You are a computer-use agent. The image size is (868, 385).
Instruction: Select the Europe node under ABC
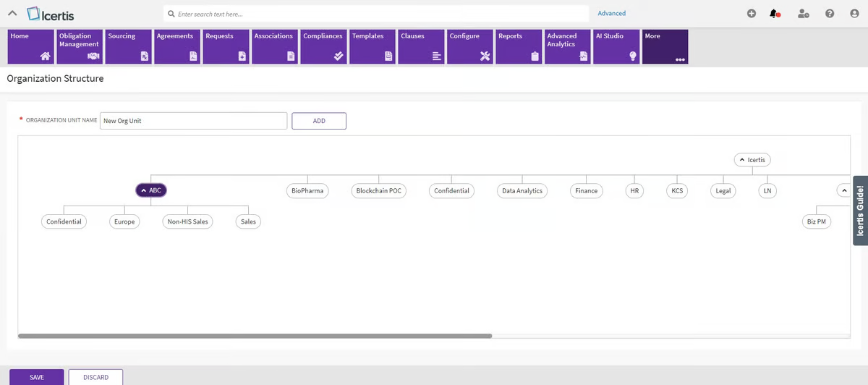124,221
